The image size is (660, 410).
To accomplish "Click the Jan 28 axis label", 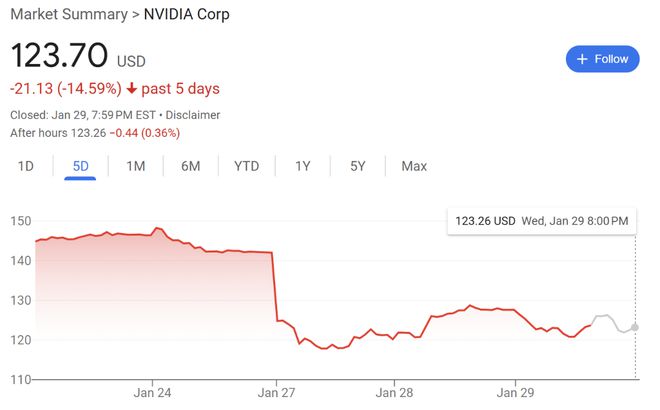I will (394, 393).
